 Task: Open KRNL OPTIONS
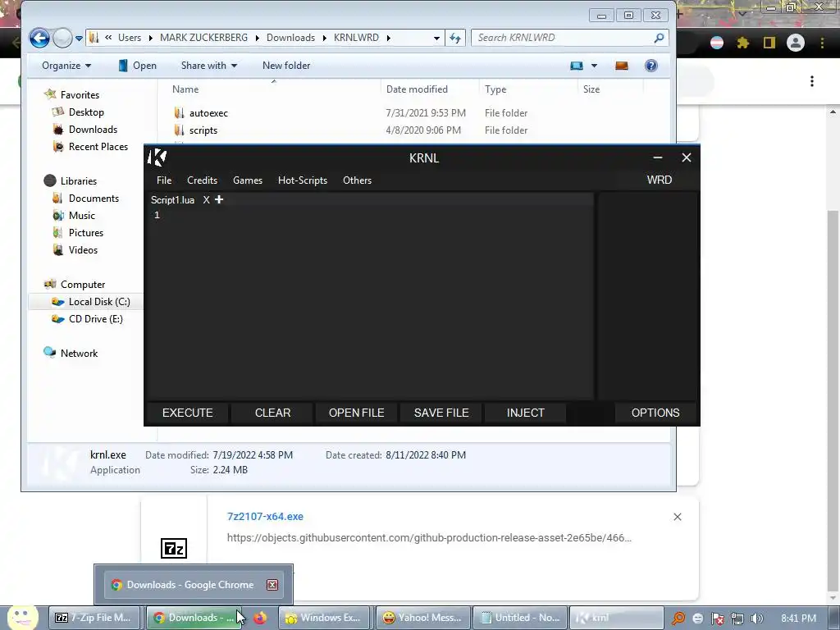[655, 413]
